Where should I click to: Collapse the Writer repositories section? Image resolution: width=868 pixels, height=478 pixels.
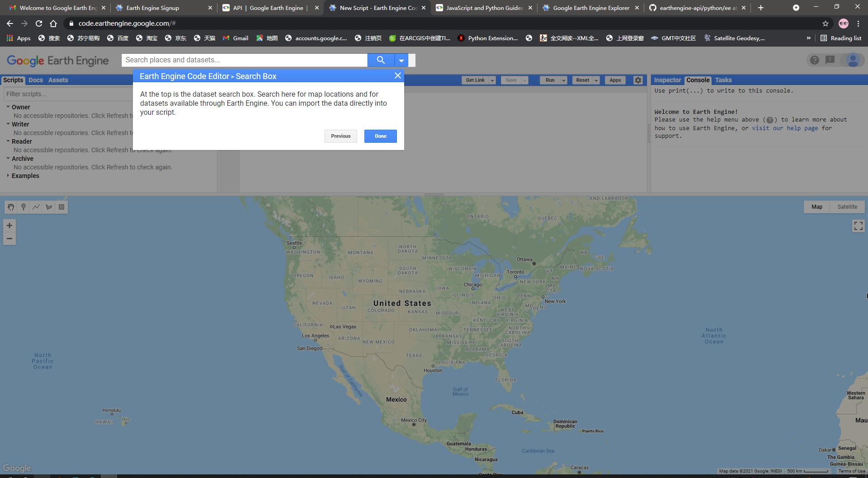8,124
